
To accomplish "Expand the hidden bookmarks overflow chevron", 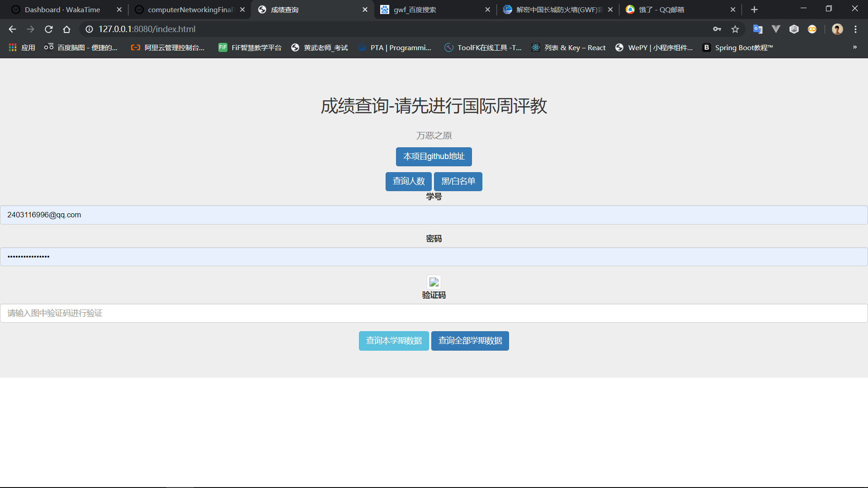I will point(854,47).
